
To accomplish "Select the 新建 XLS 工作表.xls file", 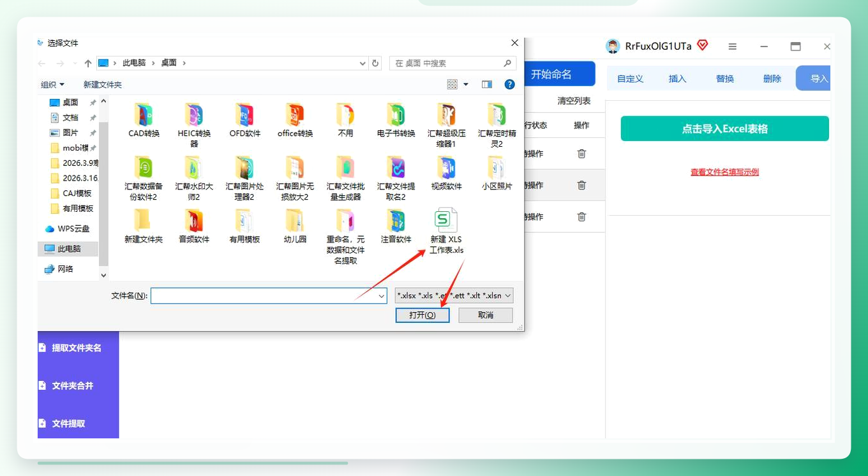I will (x=446, y=231).
